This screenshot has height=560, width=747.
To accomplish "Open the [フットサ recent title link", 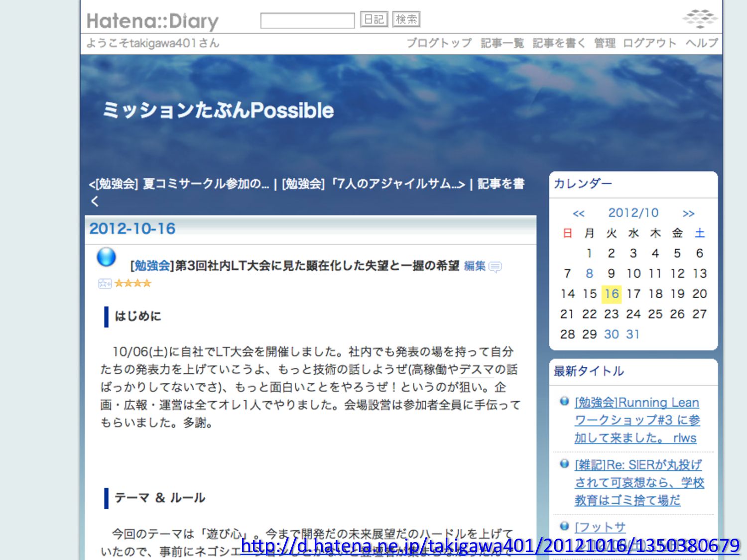I will click(600, 527).
